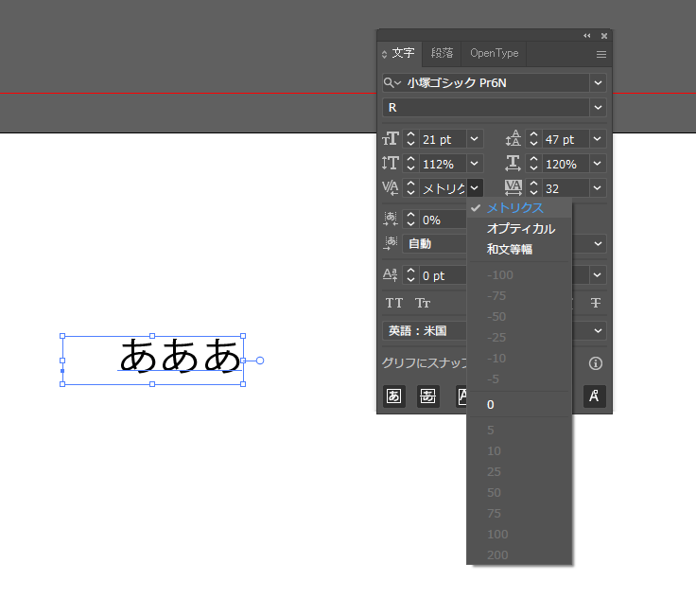Image resolution: width=696 pixels, height=616 pixels.
Task: Click the あああ text on the canvas
Action: coord(180,356)
